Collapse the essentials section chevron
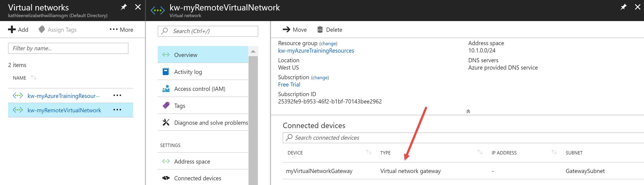The height and width of the screenshot is (185, 644). coord(468,111)
